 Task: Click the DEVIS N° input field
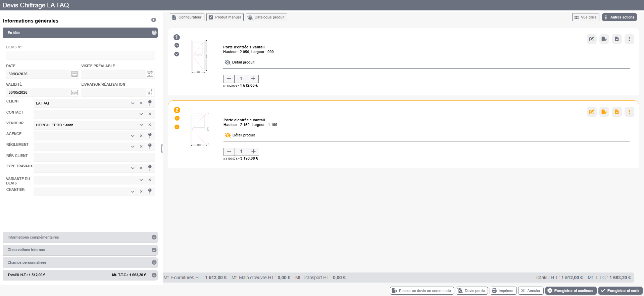[x=80, y=55]
